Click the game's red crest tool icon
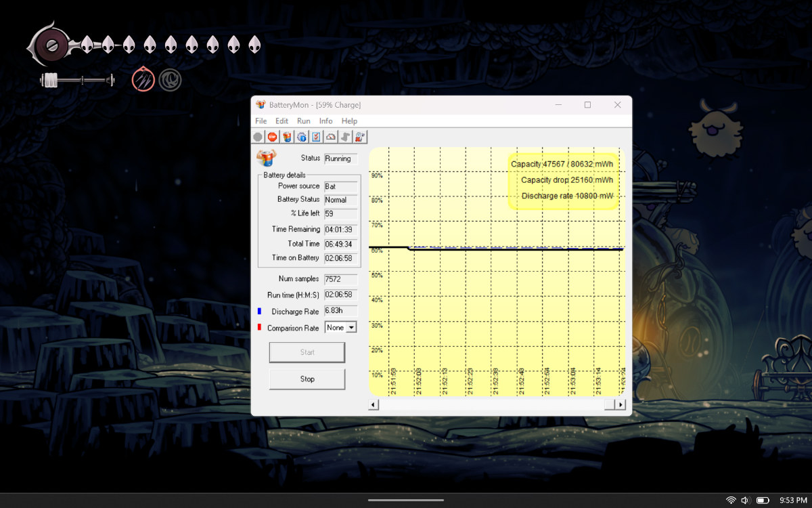The height and width of the screenshot is (508, 812). 143,81
